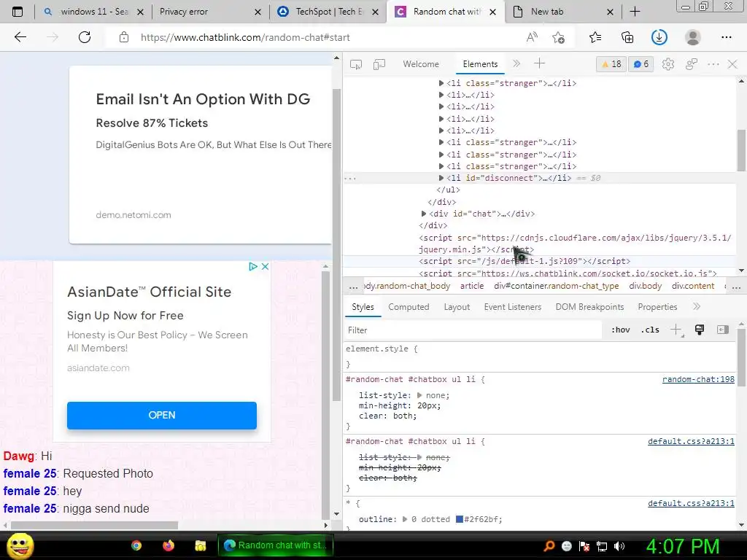Open the Favorites list icon
The height and width of the screenshot is (560, 747).
[595, 37]
